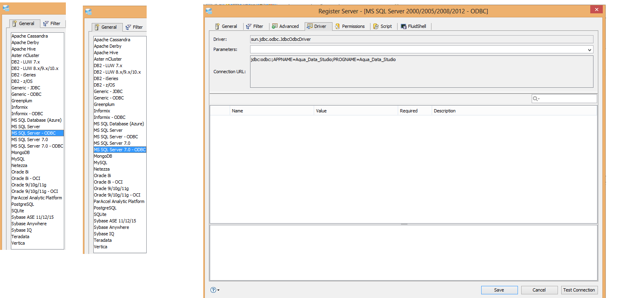The height and width of the screenshot is (298, 644).
Task: Pick Teradata in the middle list
Action: (x=120, y=240)
